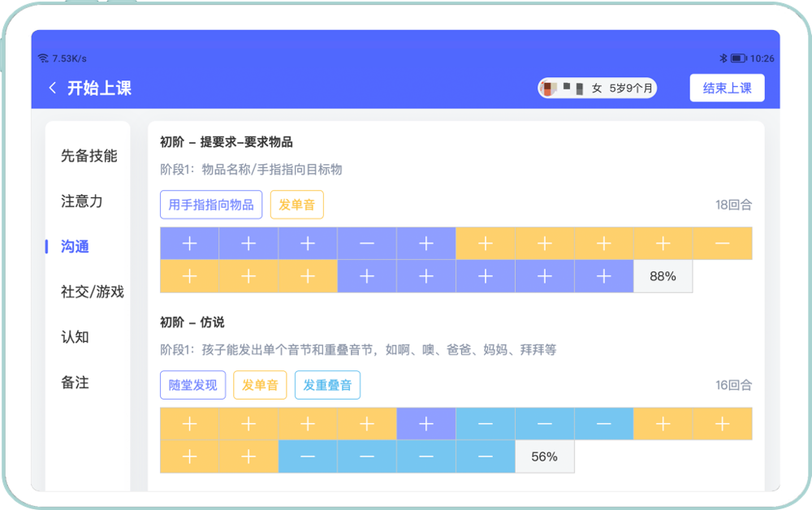Go to the 社交/游戏 sidebar tab
Image resolution: width=812 pixels, height=510 pixels.
(92, 292)
